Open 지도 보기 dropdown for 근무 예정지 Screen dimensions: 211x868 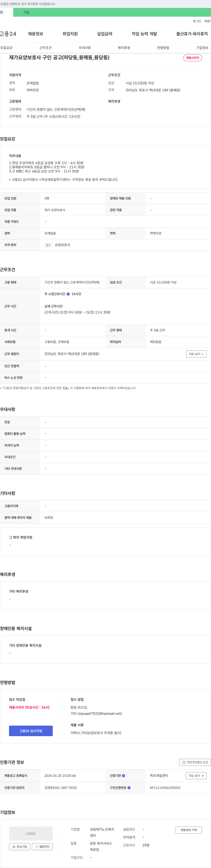tap(196, 354)
